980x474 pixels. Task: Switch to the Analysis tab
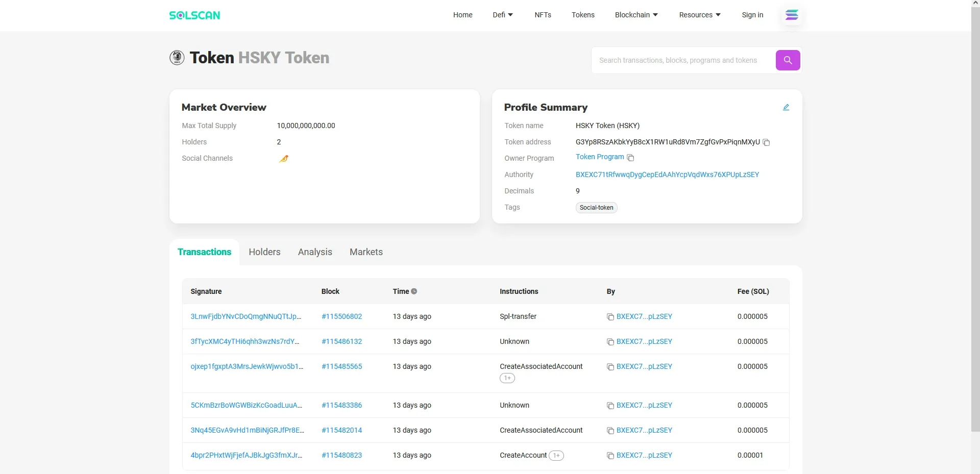[x=315, y=252]
